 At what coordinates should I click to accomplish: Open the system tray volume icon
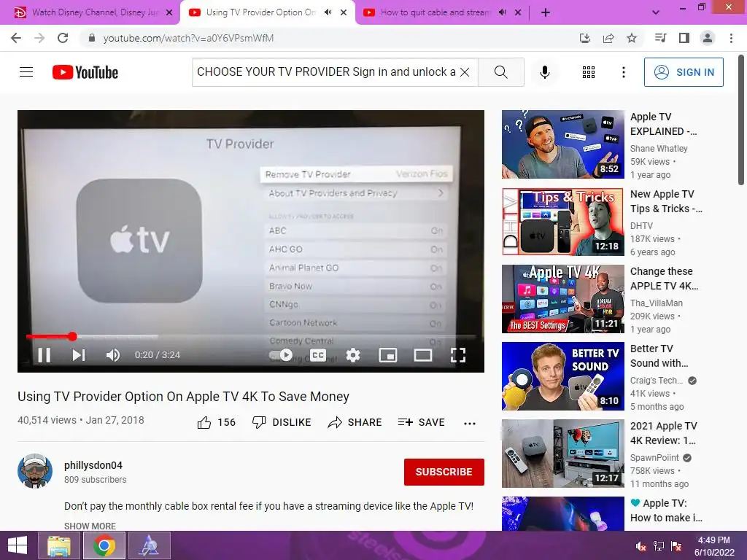pos(641,546)
